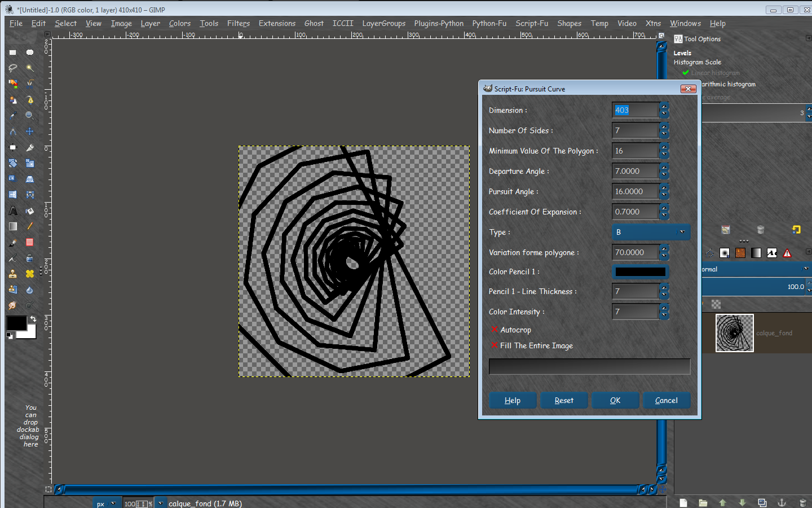
Task: Click the Reset button in Pursuit Curve dialog
Action: pyautogui.click(x=564, y=400)
